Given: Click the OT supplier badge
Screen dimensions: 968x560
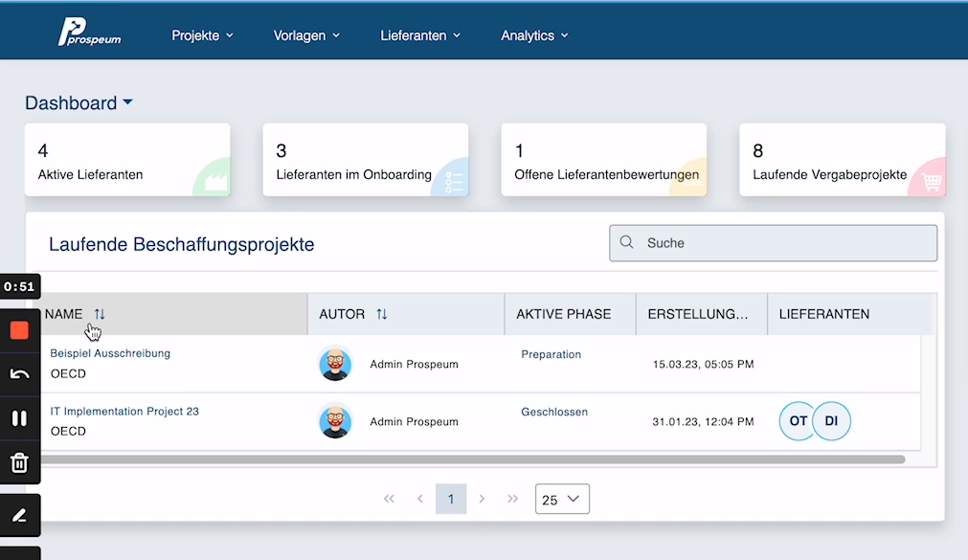Looking at the screenshot, I should [798, 421].
